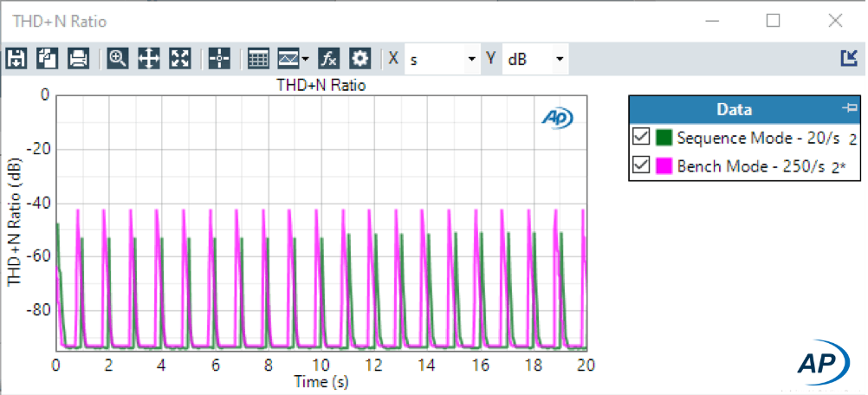Image resolution: width=868 pixels, height=395 pixels.
Task: Toggle the graph cursors crosshair icon
Action: point(219,59)
